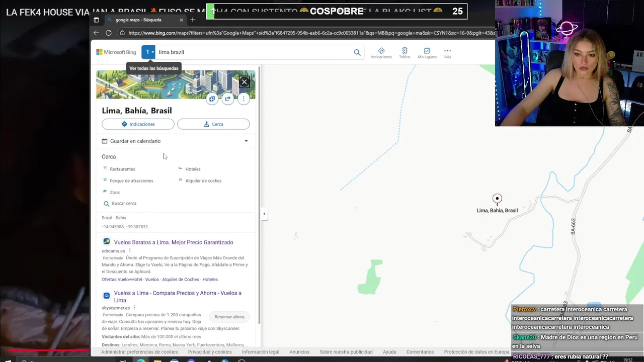Open "Información legal" footer link
Screen dimensions: 644x362
click(x=261, y=352)
